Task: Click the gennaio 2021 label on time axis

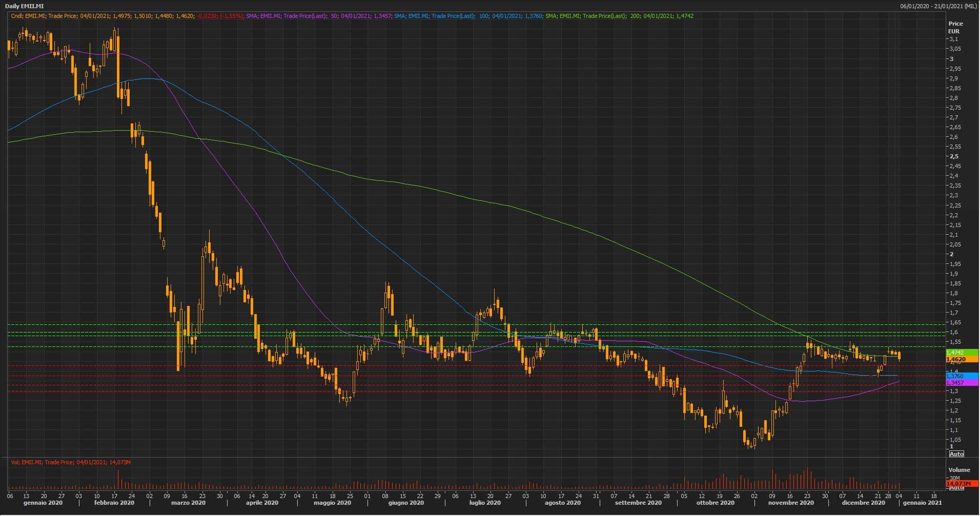Action: (922, 503)
